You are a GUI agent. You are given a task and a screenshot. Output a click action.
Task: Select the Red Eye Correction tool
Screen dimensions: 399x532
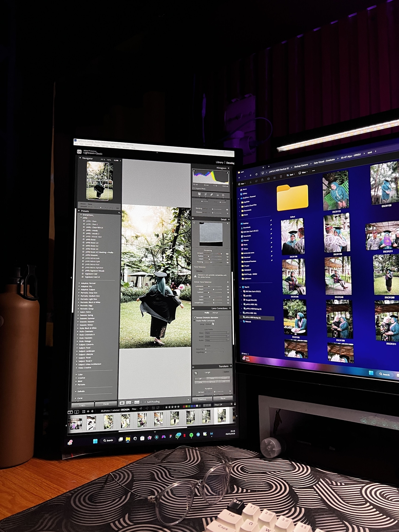(x=218, y=195)
